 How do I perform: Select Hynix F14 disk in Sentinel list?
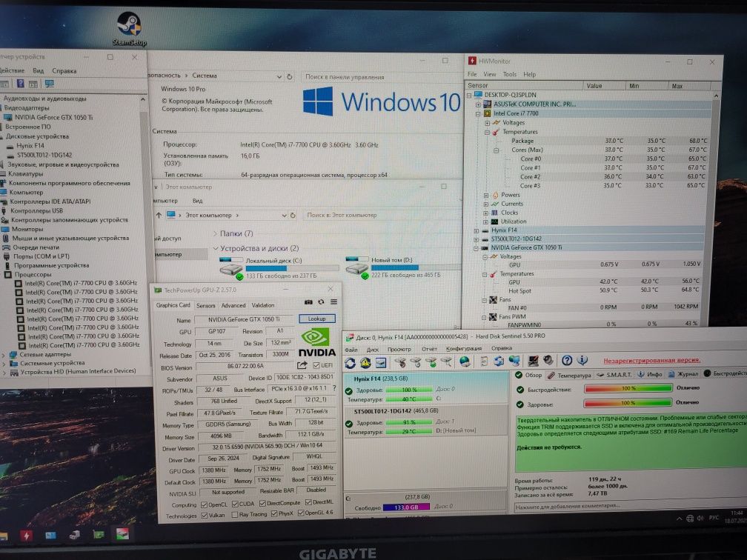click(426, 389)
